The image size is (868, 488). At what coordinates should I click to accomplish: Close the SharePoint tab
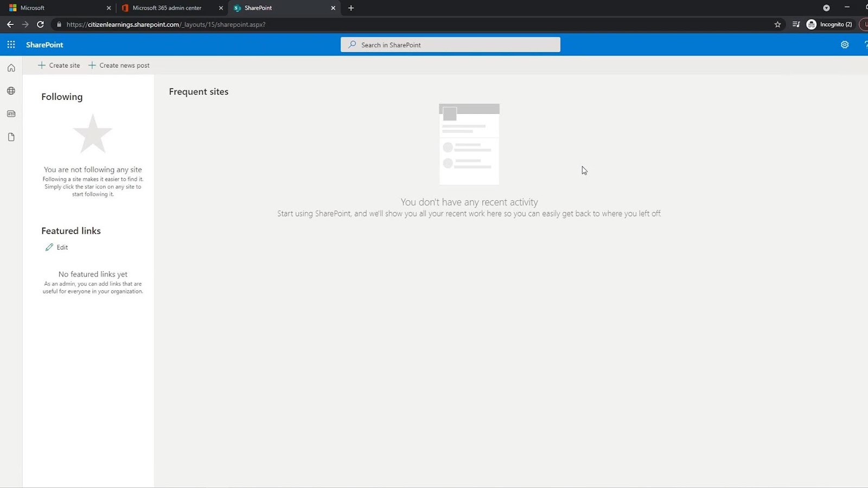click(333, 8)
